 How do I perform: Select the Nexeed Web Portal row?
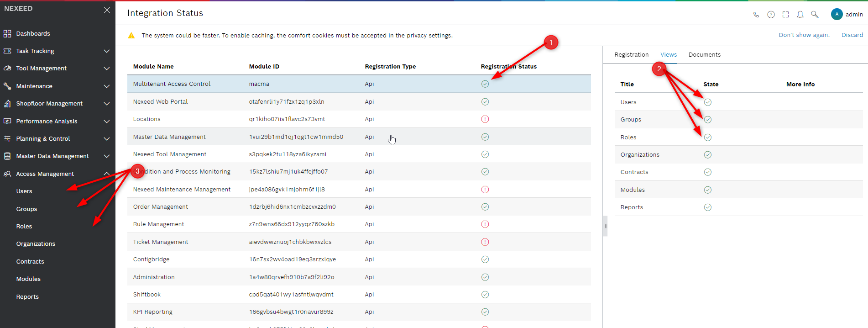(359, 102)
